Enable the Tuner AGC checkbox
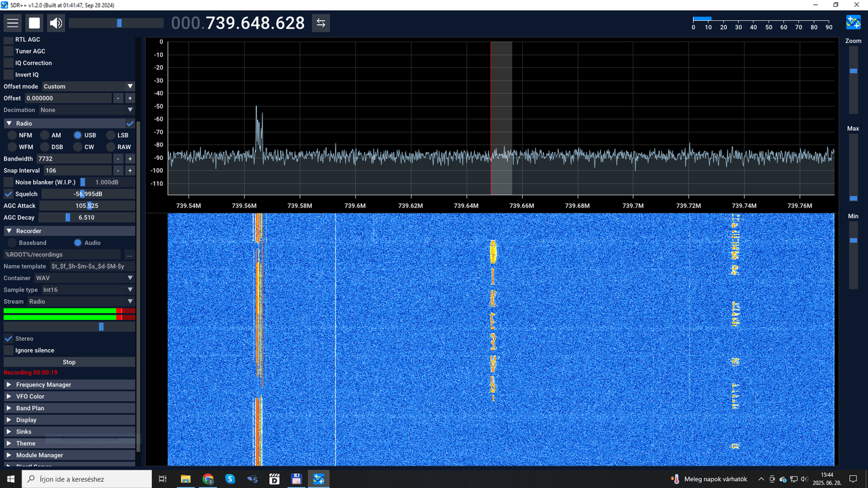Image resolution: width=868 pixels, height=488 pixels. 9,51
